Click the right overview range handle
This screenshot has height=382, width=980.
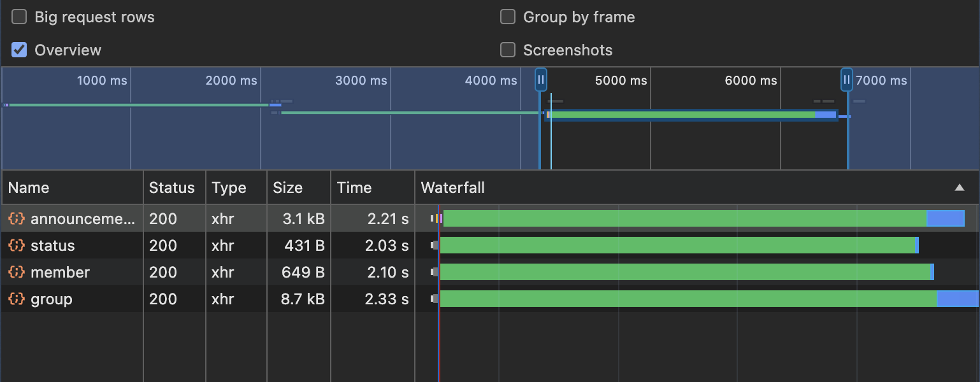[847, 80]
